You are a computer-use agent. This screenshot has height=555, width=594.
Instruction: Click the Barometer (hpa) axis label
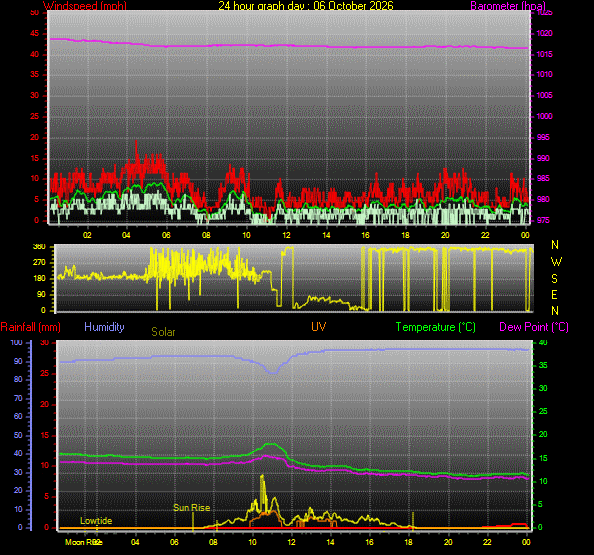click(x=508, y=6)
